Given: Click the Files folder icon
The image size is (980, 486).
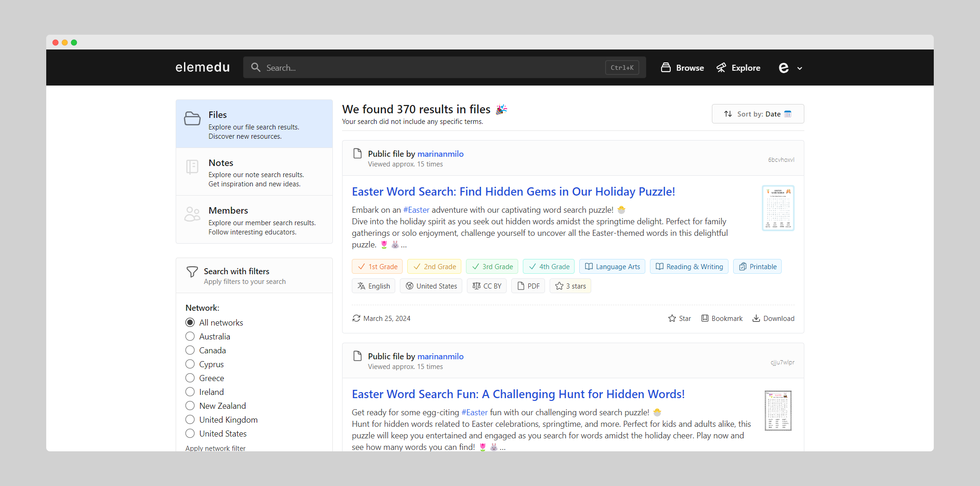Looking at the screenshot, I should [192, 118].
